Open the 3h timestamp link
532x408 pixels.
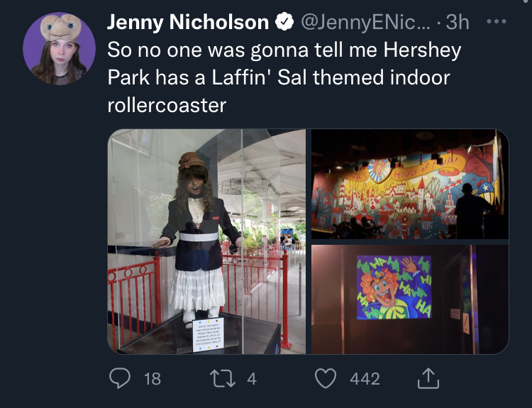coord(458,22)
